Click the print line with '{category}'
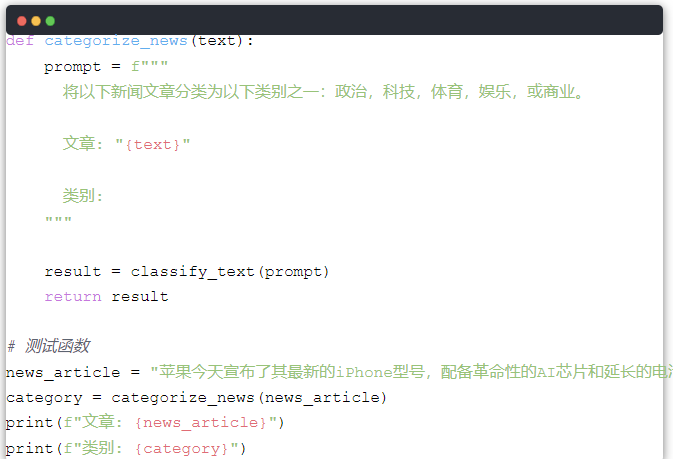The height and width of the screenshot is (459, 676). (126, 448)
